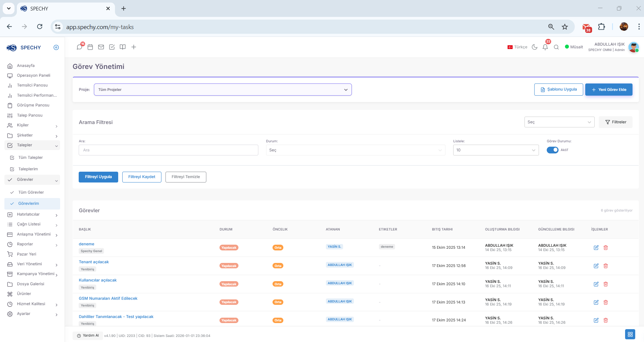Open user avatar of ABDULLAH IŞIK
Image resolution: width=644 pixels, height=342 pixels.
[634, 47]
